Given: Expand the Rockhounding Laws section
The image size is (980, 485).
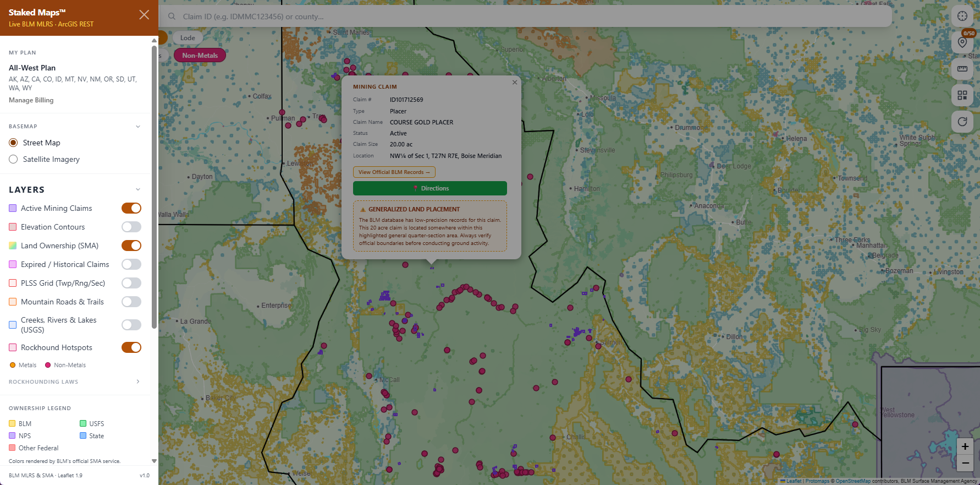Looking at the screenshot, I should (75, 382).
